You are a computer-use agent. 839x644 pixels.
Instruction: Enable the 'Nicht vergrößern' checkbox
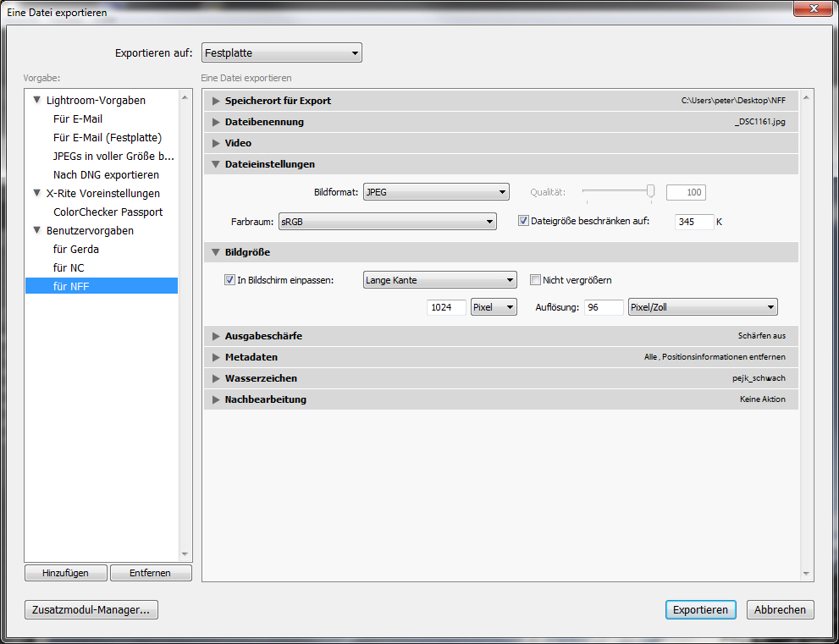[x=535, y=280]
